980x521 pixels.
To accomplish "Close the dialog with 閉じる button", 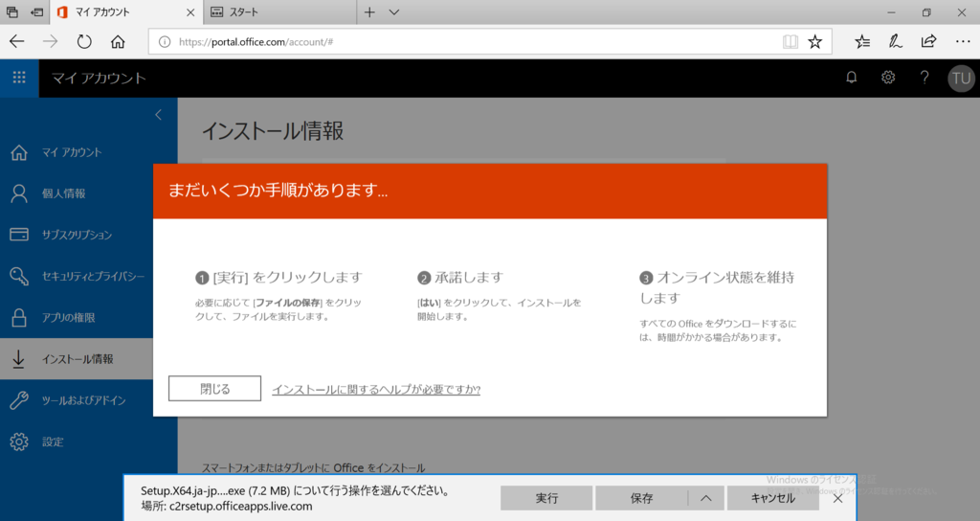I will pyautogui.click(x=214, y=389).
